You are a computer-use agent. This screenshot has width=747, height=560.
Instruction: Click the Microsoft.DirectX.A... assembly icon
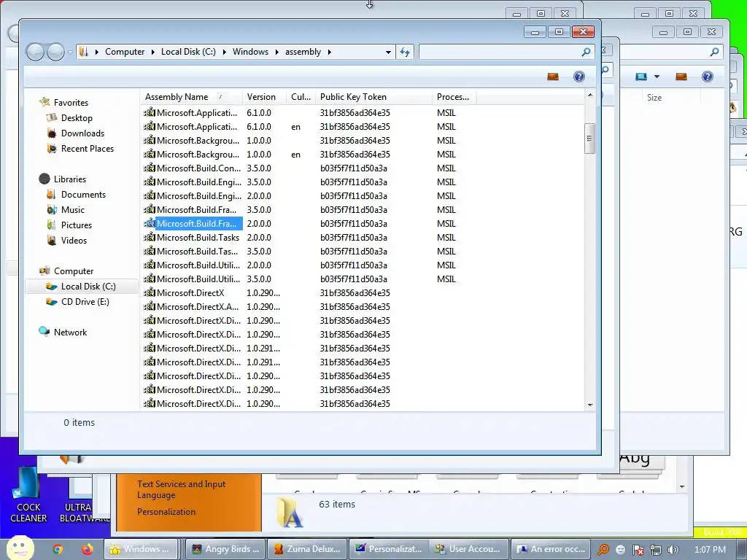150,306
